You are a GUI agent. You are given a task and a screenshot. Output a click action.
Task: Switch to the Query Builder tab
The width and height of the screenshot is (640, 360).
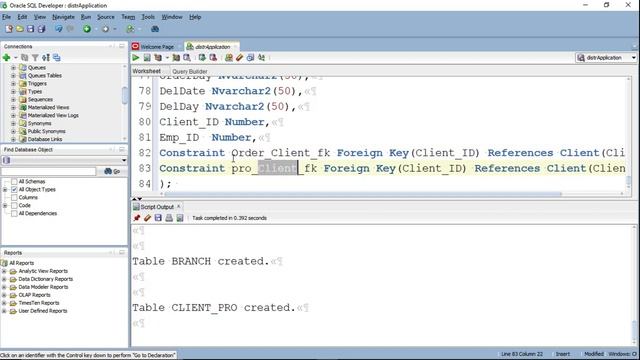(x=190, y=71)
